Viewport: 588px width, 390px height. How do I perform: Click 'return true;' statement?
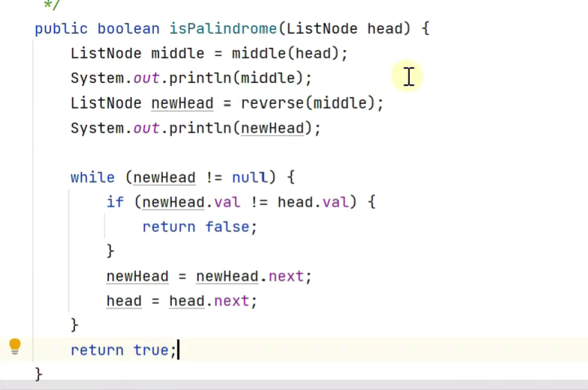123,350
